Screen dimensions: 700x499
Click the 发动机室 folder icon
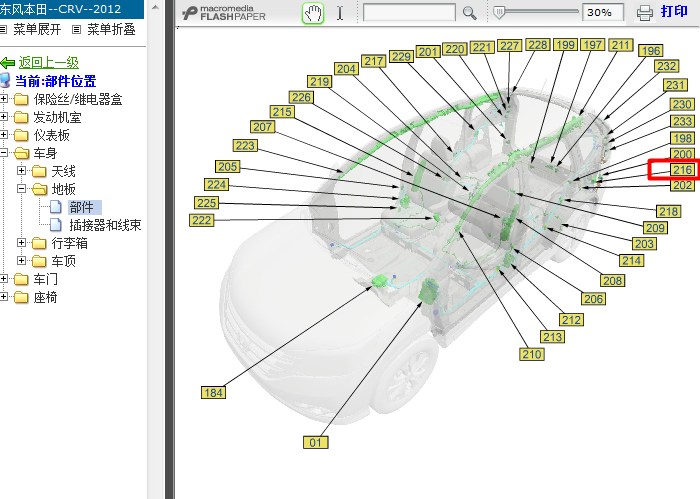21,117
